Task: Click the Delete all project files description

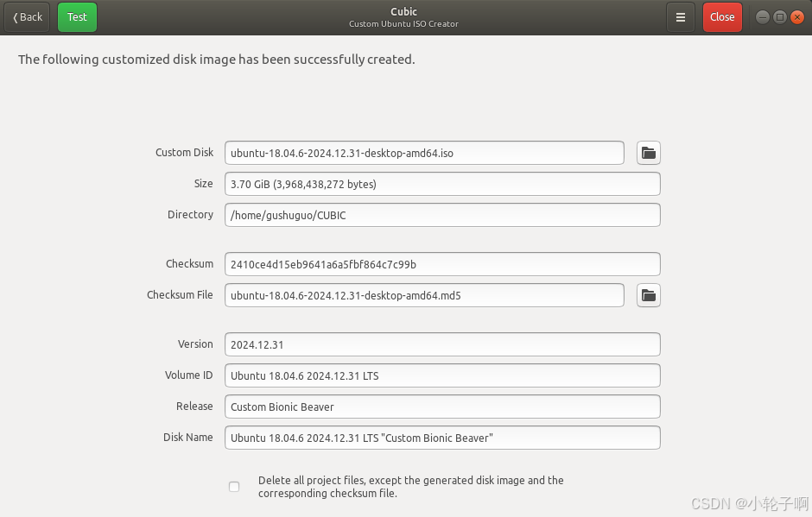Action: pyautogui.click(x=410, y=487)
